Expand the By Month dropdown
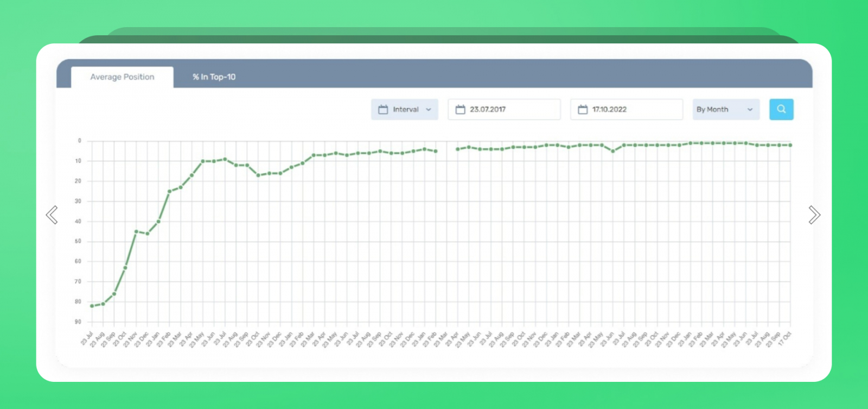Image resolution: width=868 pixels, height=409 pixels. (726, 109)
